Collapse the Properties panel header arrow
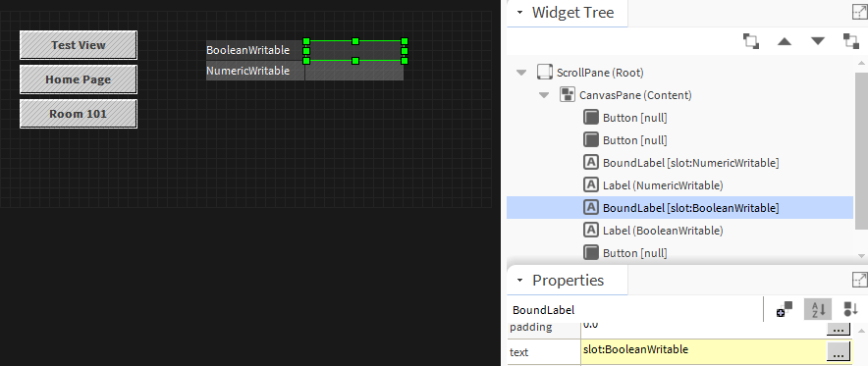The image size is (868, 366). (x=519, y=281)
